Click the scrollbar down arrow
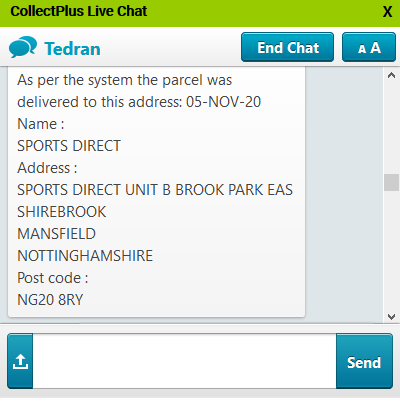 point(391,316)
